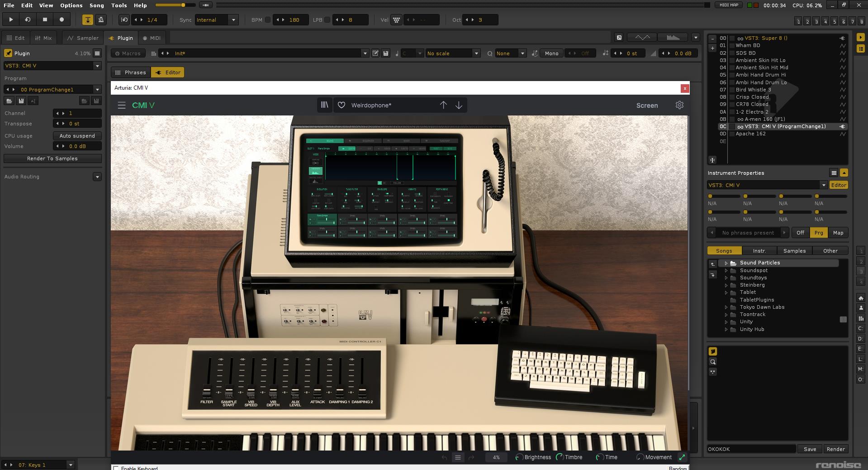Switch to the MIDI tab

pyautogui.click(x=151, y=38)
